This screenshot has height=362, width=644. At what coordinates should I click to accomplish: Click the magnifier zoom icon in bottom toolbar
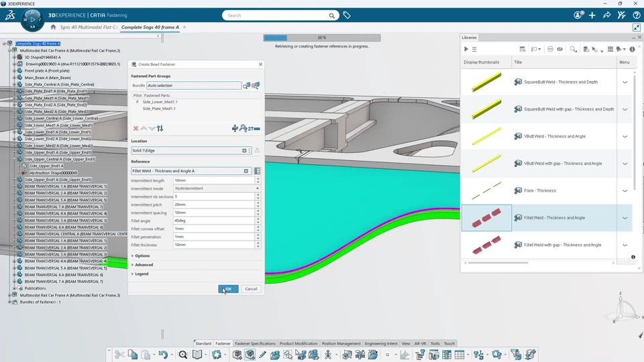click(x=182, y=354)
